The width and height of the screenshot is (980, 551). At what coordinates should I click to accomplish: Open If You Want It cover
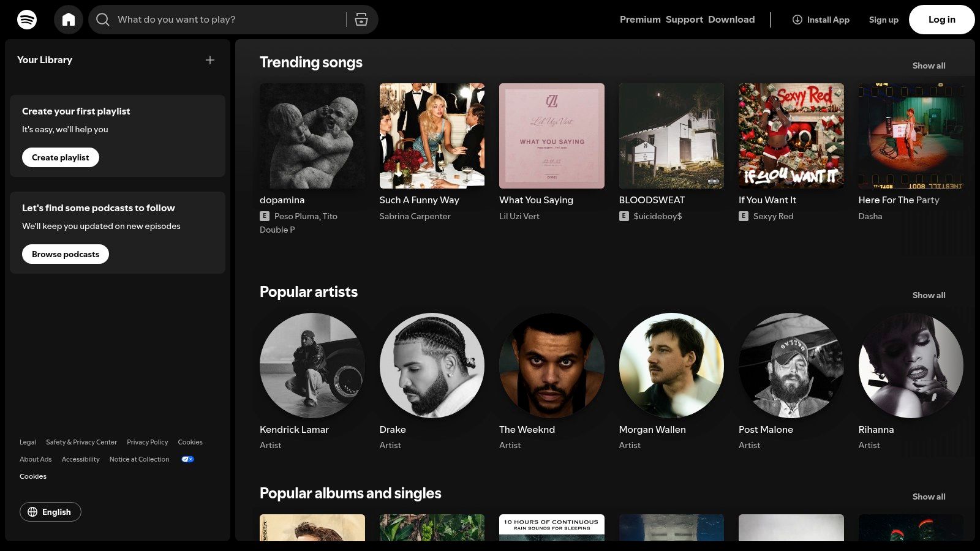791,136
